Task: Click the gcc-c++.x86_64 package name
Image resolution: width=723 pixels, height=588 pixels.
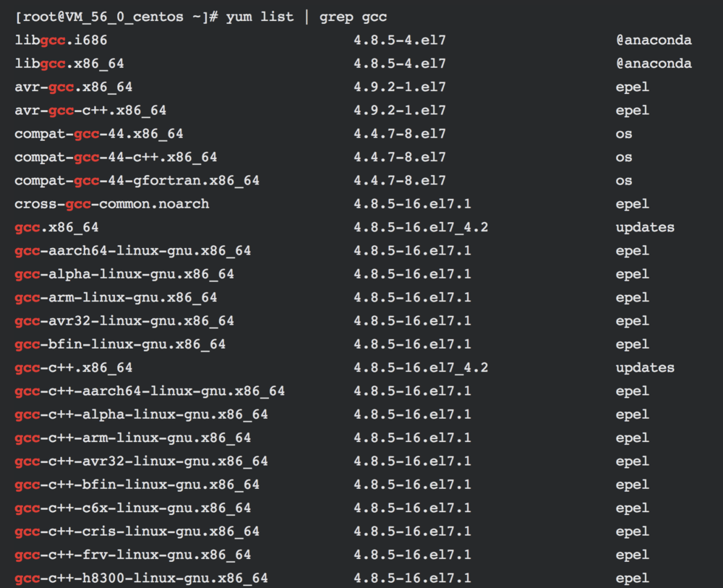Action: 74,367
